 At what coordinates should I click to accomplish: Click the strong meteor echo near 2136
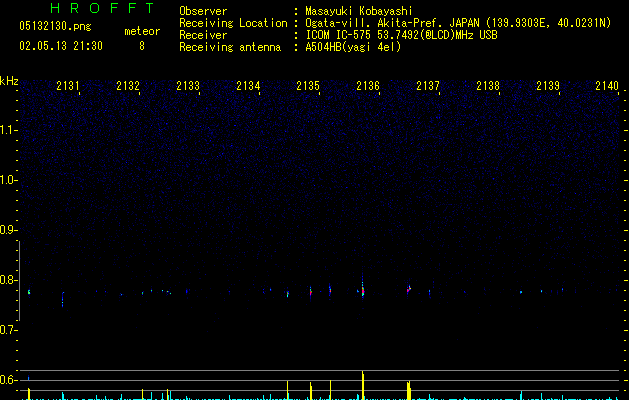tap(363, 290)
